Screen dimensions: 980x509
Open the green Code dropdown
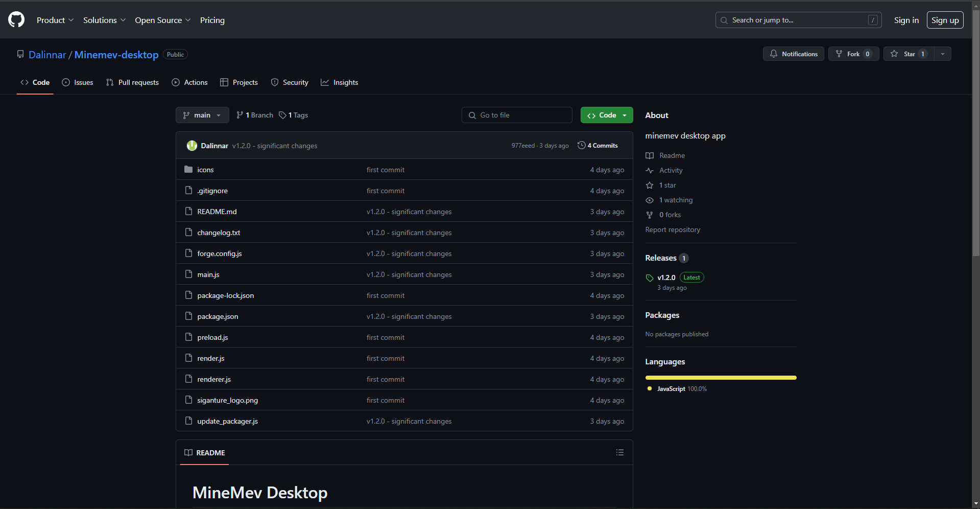pyautogui.click(x=606, y=115)
